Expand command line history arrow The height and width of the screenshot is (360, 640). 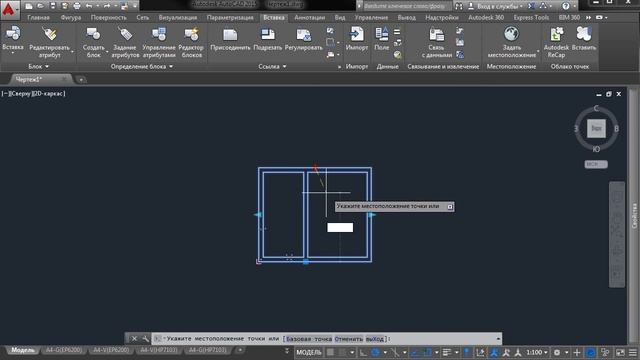pos(498,338)
